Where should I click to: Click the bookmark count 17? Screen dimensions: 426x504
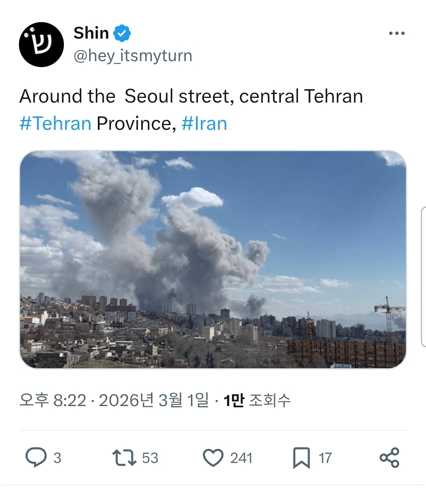point(325,458)
